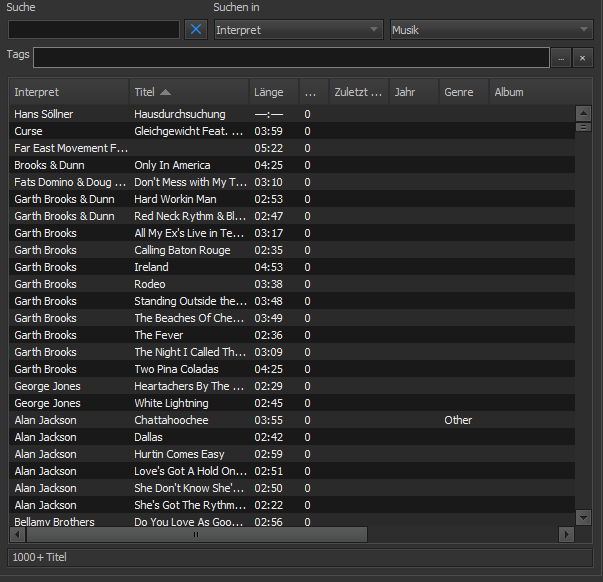Open the tag browse button with three dots

(561, 58)
